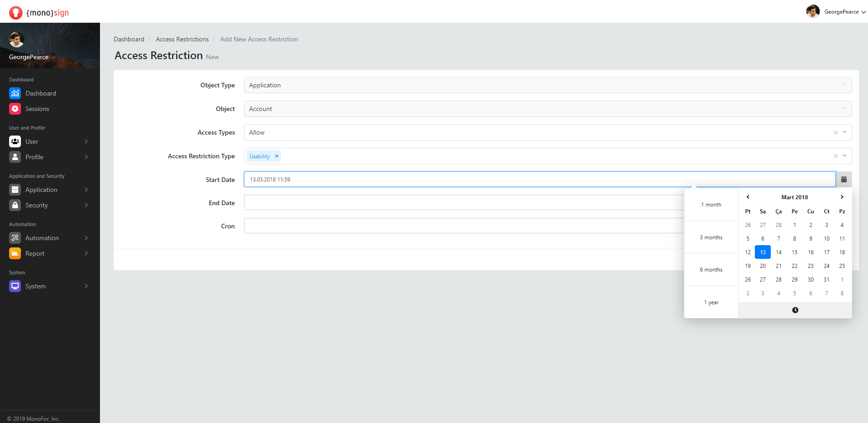Choose the 1 year preset range

coord(711,302)
